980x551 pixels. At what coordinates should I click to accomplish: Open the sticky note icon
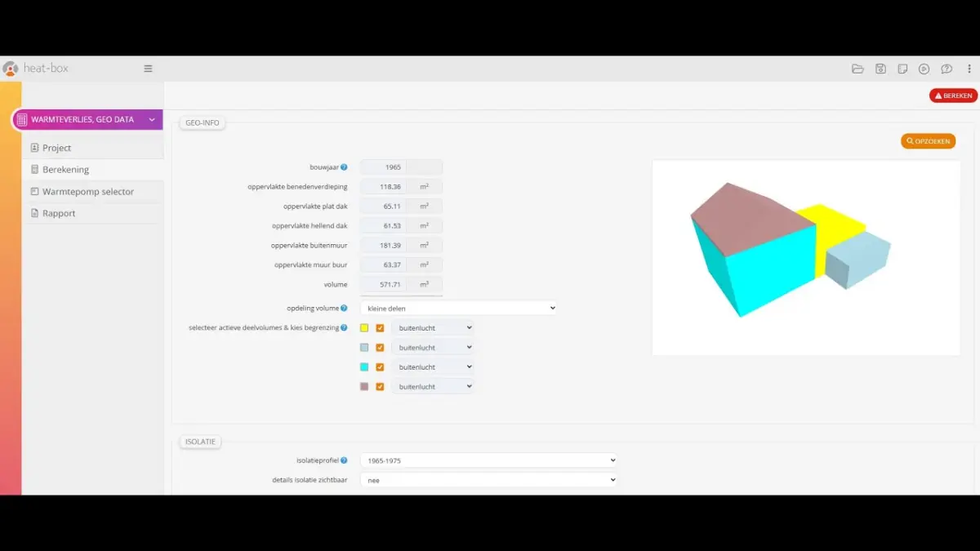pyautogui.click(x=902, y=69)
